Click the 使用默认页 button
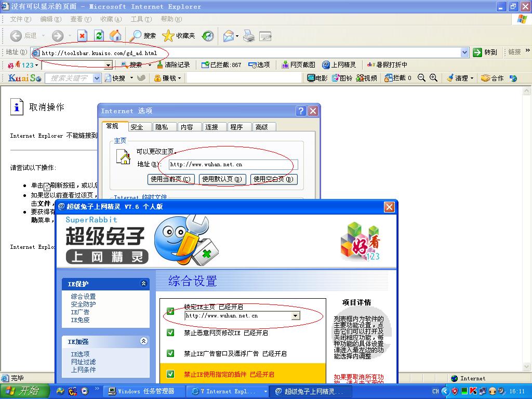 pyautogui.click(x=222, y=179)
